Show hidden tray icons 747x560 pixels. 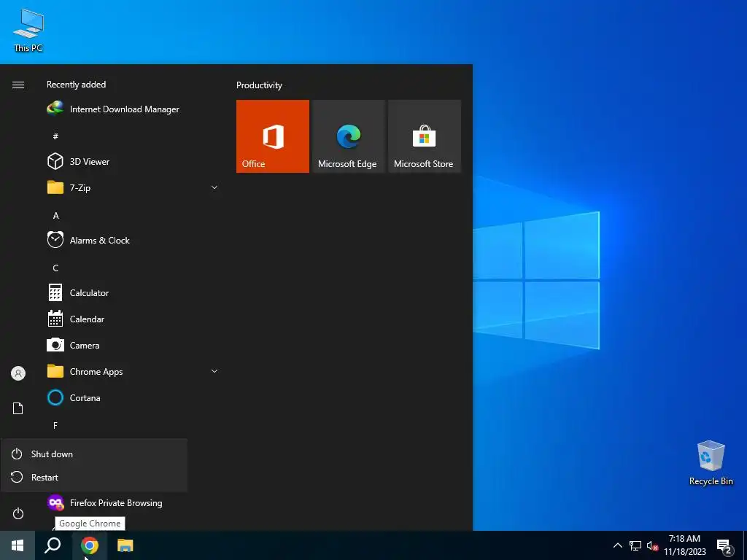[617, 545]
